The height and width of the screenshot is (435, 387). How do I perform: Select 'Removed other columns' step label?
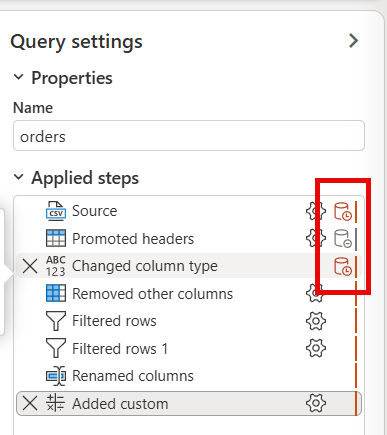coord(152,294)
